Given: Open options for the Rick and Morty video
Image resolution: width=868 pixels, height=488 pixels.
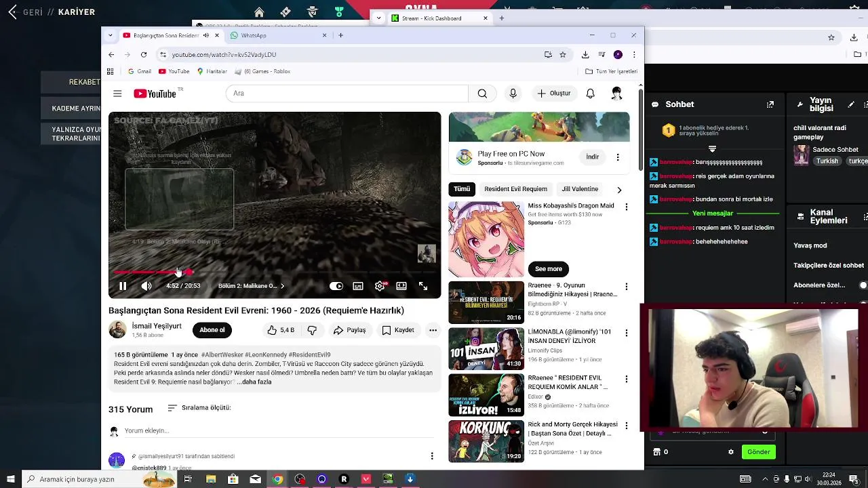Looking at the screenshot, I should pos(627,425).
